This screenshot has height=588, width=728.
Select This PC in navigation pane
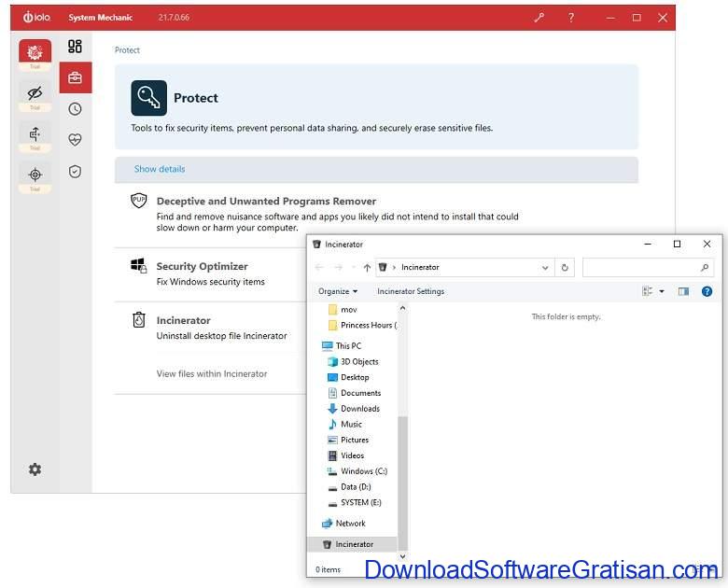pos(342,345)
